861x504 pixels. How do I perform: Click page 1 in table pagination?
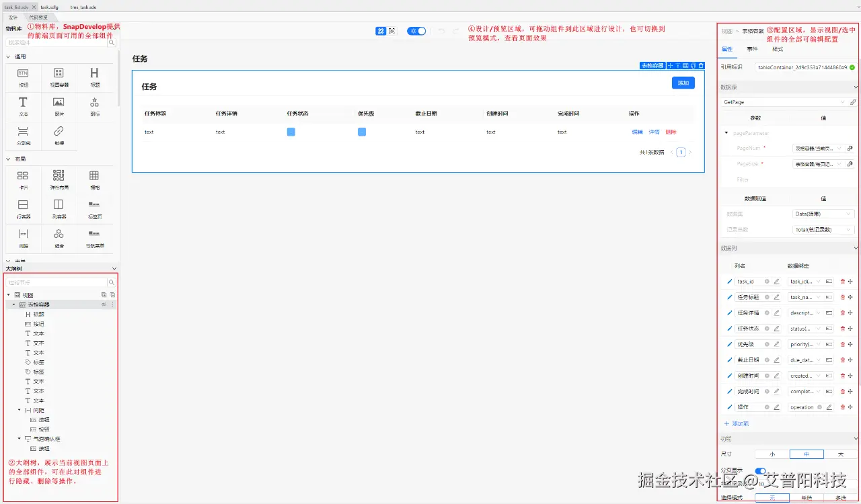pyautogui.click(x=681, y=153)
